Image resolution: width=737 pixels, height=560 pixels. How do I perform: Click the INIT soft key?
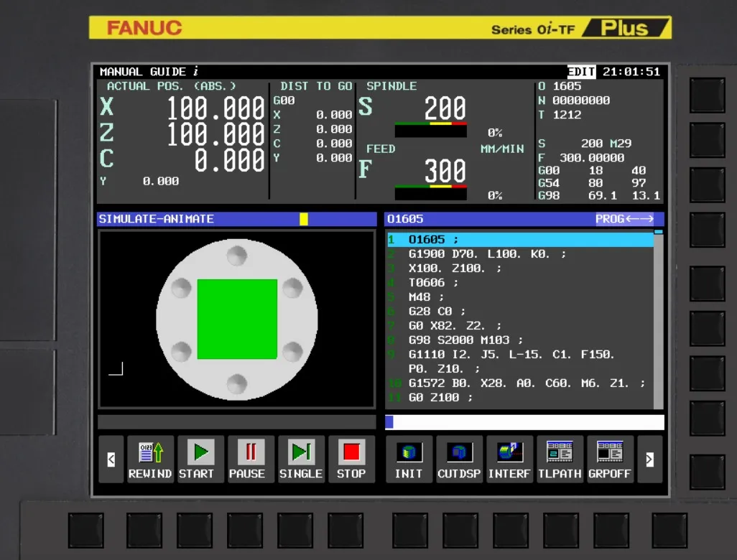409,459
